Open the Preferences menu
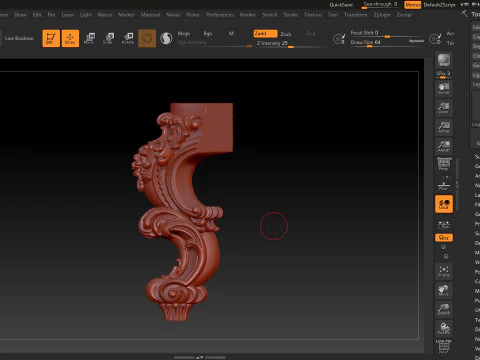Screen dimensions: 480x360 point(220,15)
